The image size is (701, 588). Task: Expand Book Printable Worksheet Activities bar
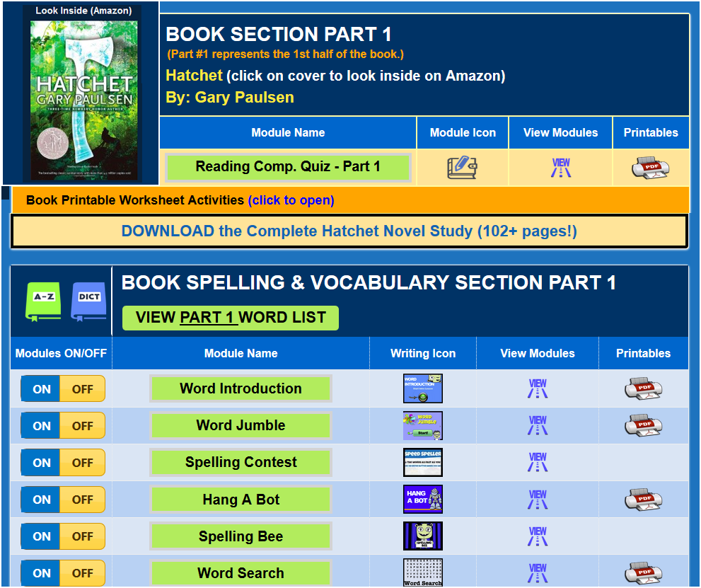[x=351, y=200]
